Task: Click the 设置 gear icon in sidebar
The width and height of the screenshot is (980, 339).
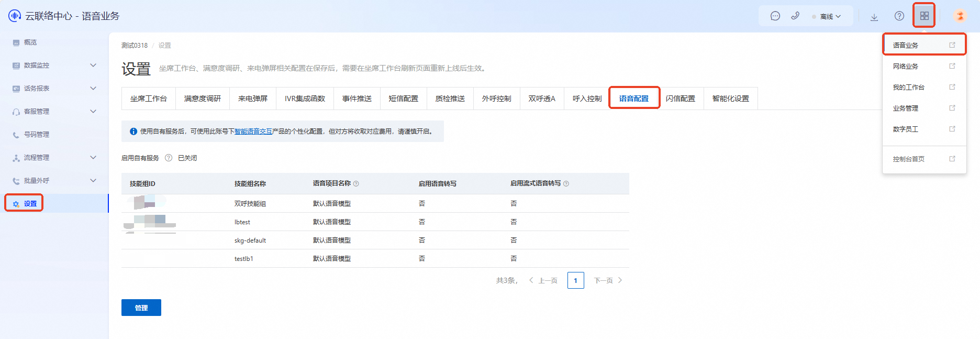Action: 16,204
